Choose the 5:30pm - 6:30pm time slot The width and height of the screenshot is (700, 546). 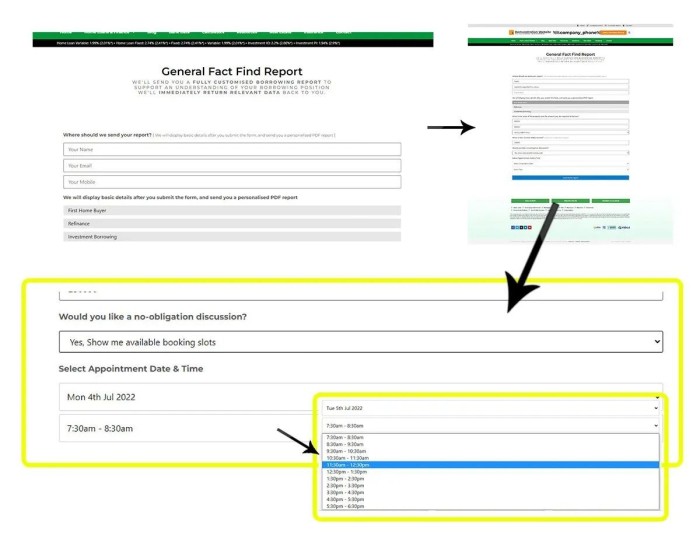pyautogui.click(x=490, y=507)
